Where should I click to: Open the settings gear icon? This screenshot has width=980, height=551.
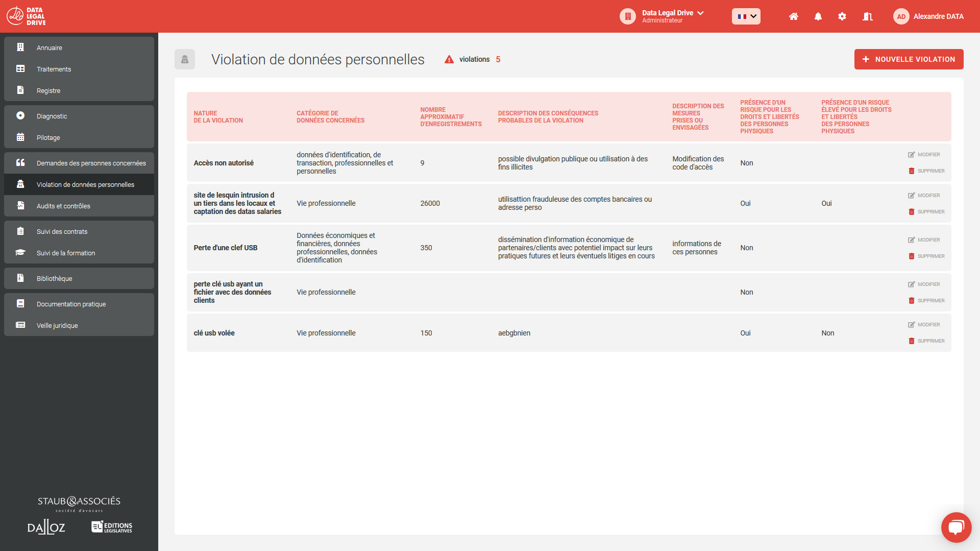(842, 16)
